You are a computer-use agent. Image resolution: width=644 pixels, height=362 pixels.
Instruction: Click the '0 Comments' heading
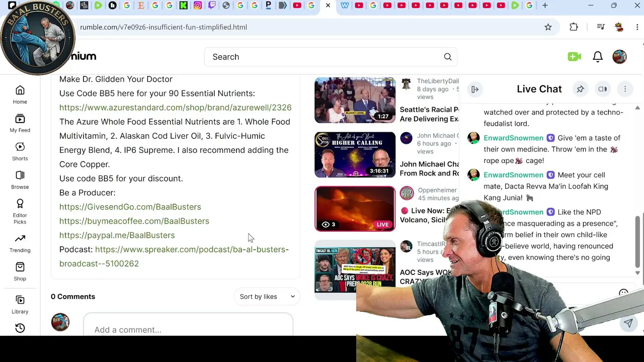coord(73,297)
